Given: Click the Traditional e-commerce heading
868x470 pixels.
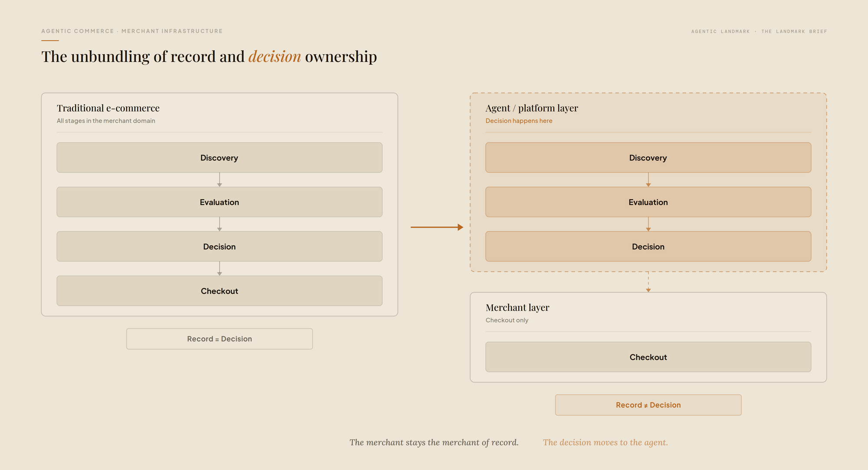Looking at the screenshot, I should point(108,108).
